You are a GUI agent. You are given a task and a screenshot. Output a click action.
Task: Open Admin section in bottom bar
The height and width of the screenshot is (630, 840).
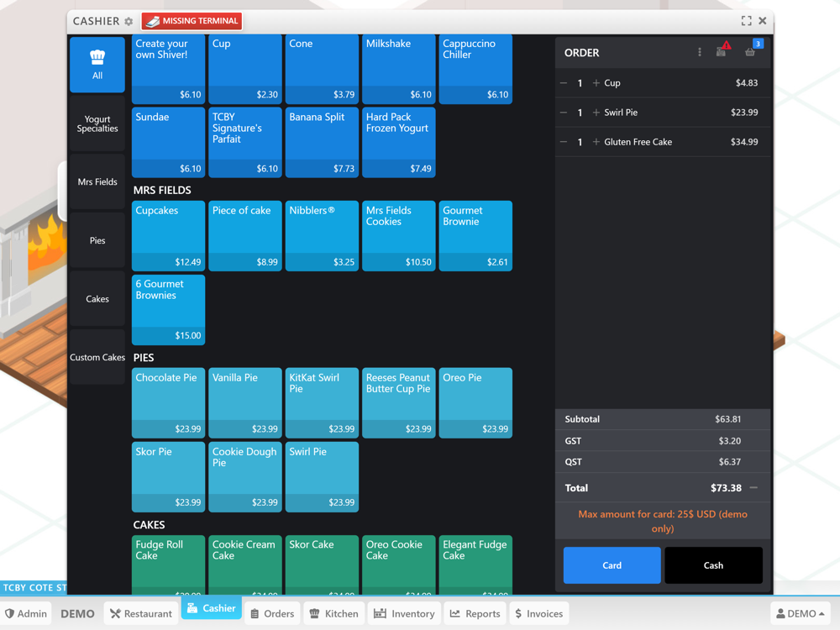26,613
